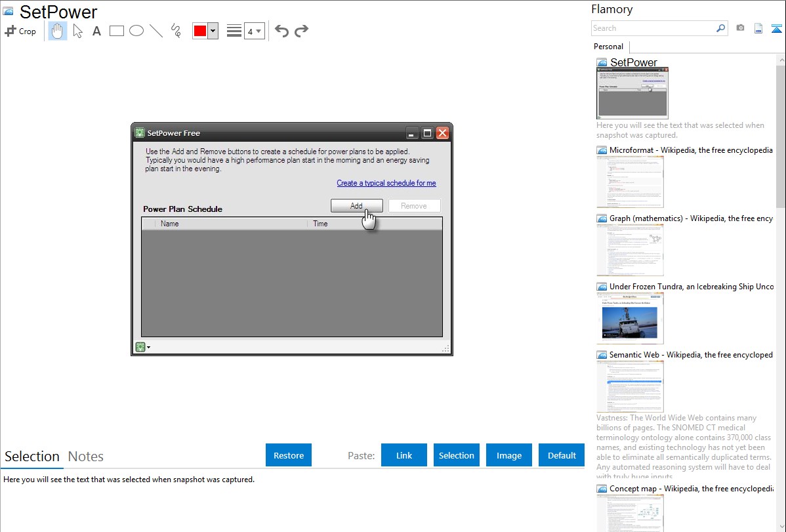Image resolution: width=786 pixels, height=532 pixels.
Task: Click the scroll up arrow in snapshot list
Action: [781, 60]
